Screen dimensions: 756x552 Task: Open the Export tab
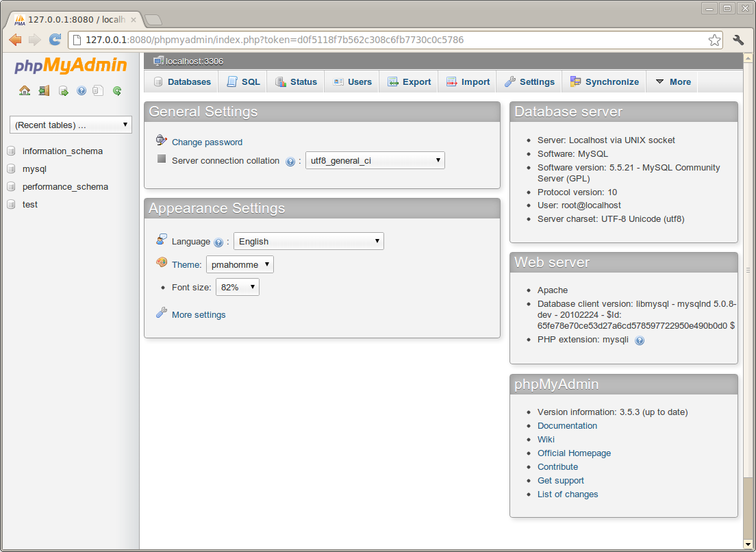pos(409,81)
